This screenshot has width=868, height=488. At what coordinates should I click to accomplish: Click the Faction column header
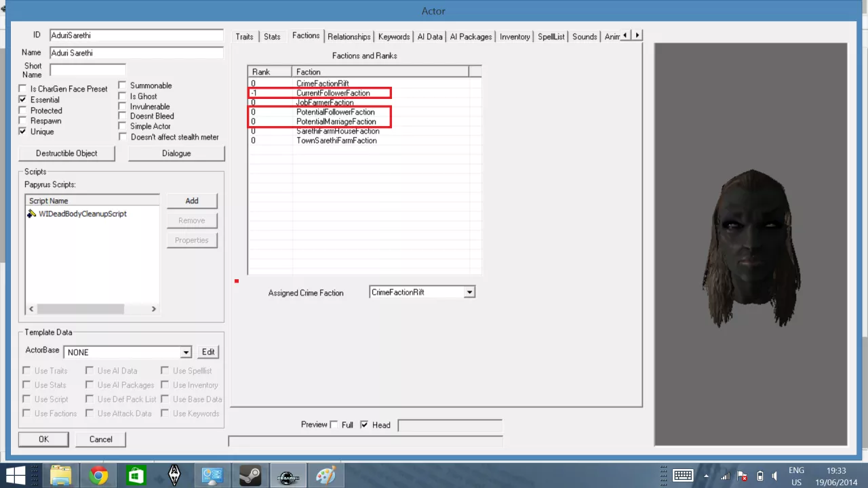coord(380,72)
